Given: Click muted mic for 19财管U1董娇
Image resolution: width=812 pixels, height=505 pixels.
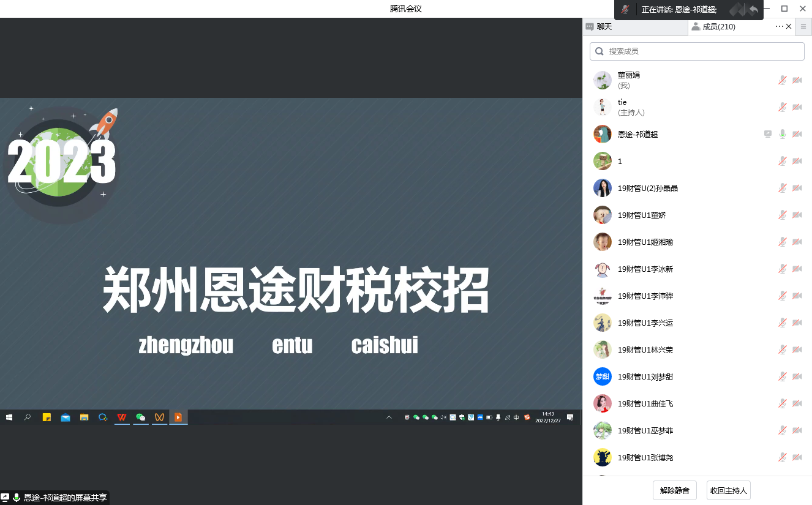Looking at the screenshot, I should 782,215.
